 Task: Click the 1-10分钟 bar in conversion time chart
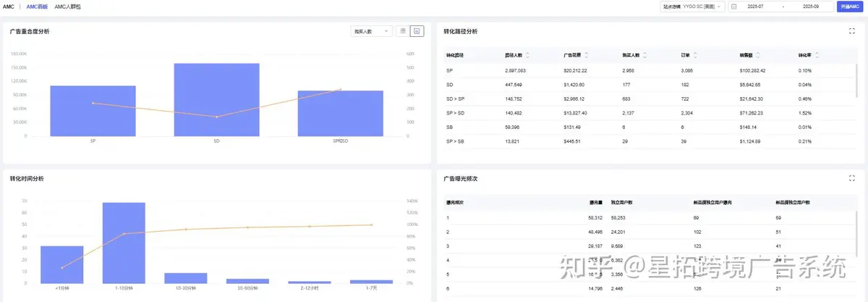coord(124,243)
